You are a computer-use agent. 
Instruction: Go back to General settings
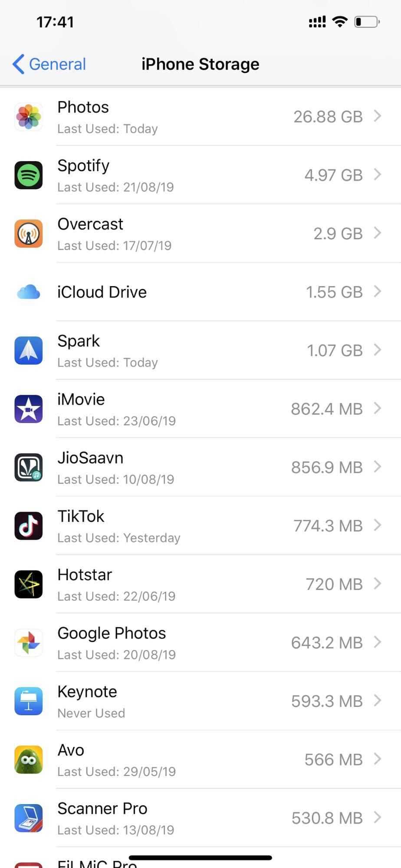click(49, 64)
